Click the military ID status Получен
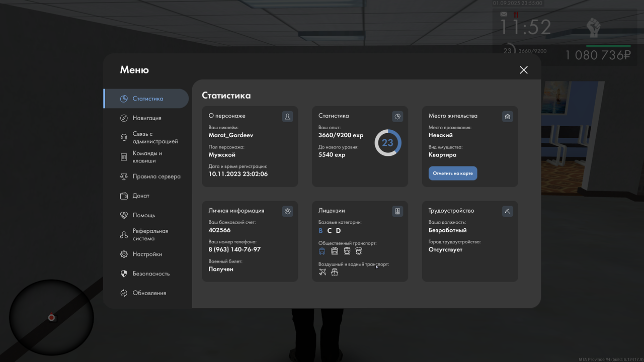The width and height of the screenshot is (644, 362). [221, 269]
